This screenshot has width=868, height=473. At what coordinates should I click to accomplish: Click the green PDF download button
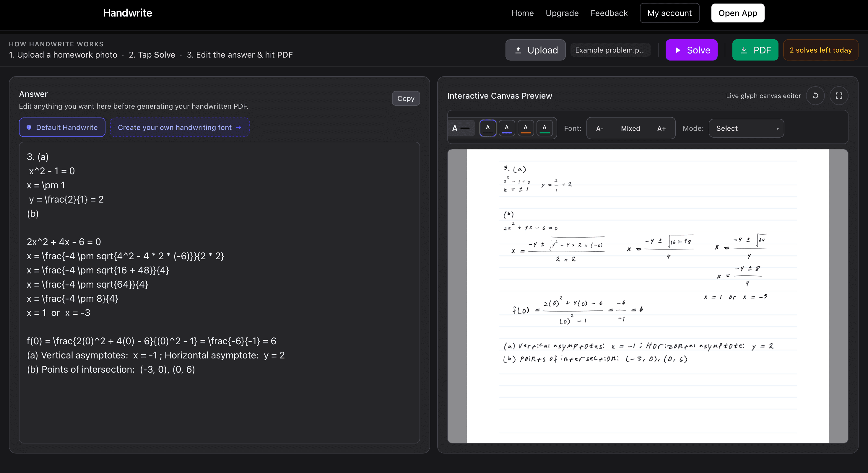click(755, 50)
